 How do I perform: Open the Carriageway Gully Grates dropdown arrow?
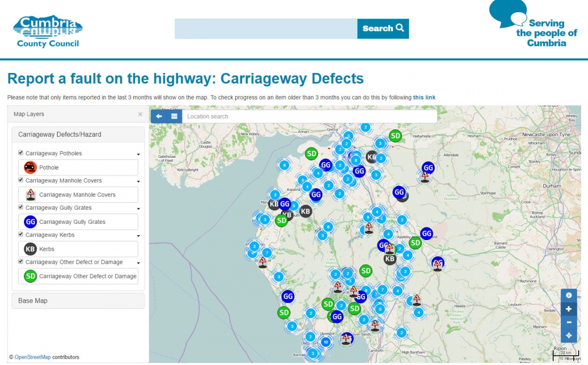[138, 208]
